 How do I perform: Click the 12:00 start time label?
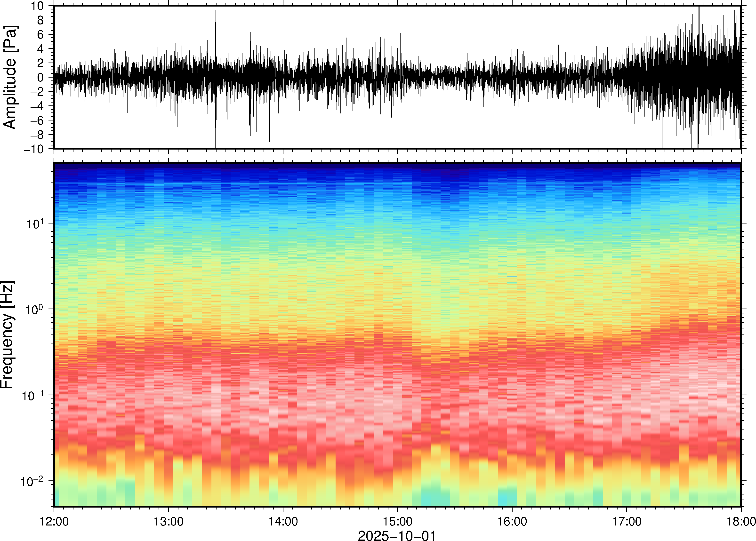(x=54, y=521)
